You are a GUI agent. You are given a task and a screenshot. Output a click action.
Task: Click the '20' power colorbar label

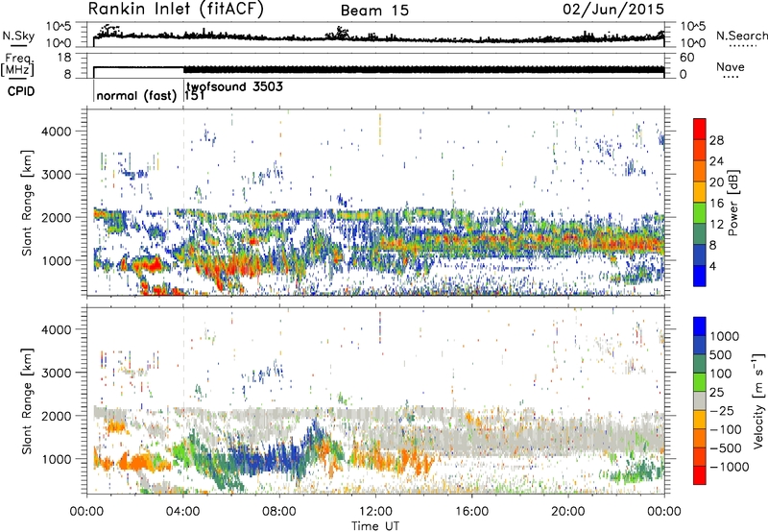[716, 182]
